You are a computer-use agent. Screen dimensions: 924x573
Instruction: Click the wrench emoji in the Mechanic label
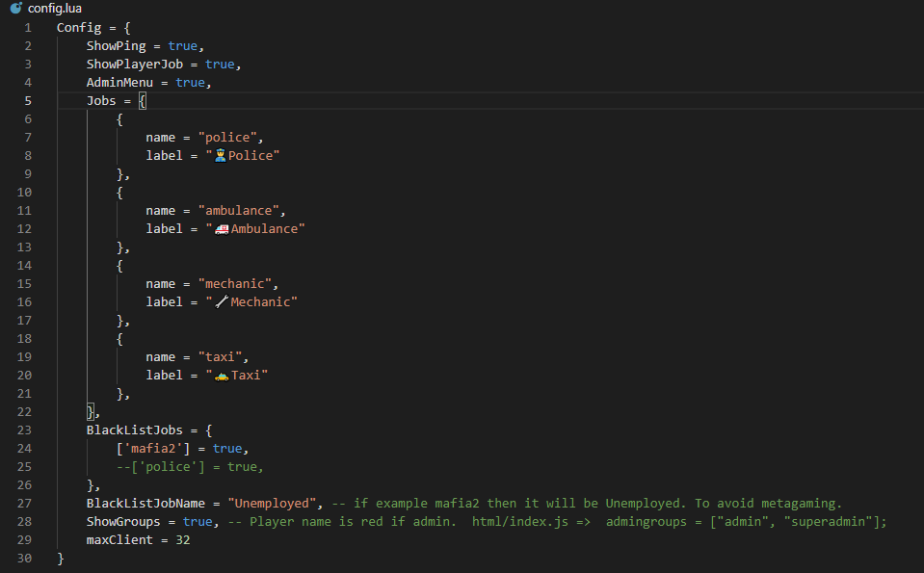(222, 302)
